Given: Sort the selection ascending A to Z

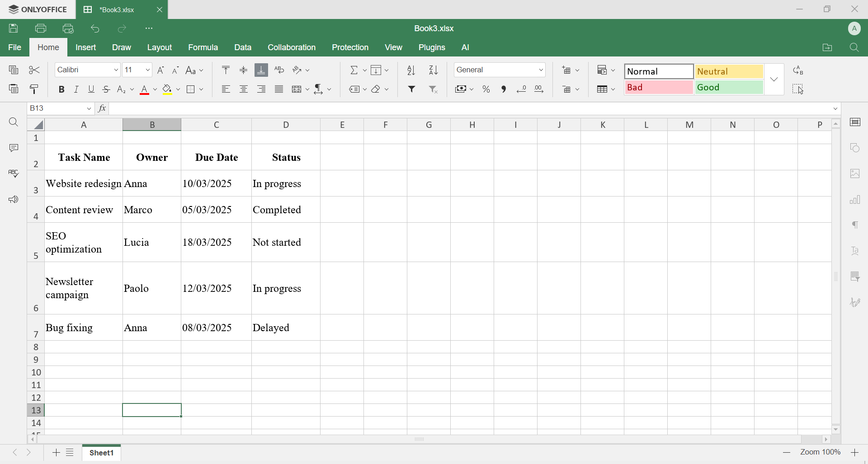Looking at the screenshot, I should 411,70.
